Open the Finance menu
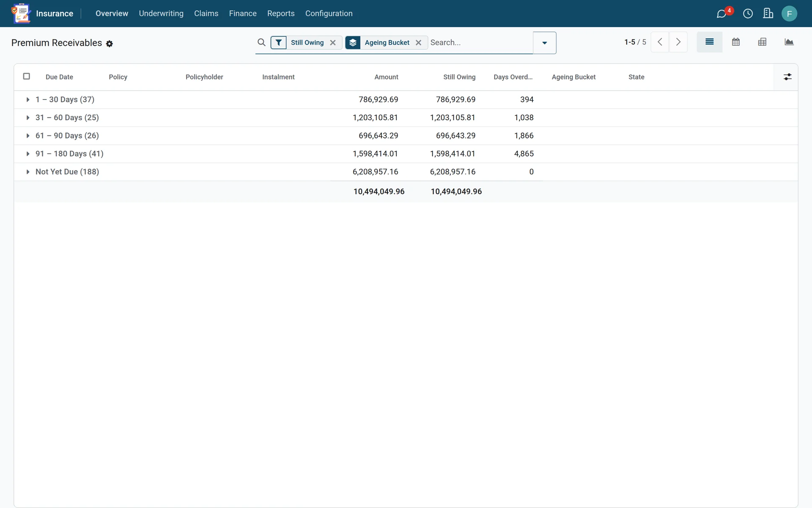This screenshot has height=508, width=812. pyautogui.click(x=243, y=14)
